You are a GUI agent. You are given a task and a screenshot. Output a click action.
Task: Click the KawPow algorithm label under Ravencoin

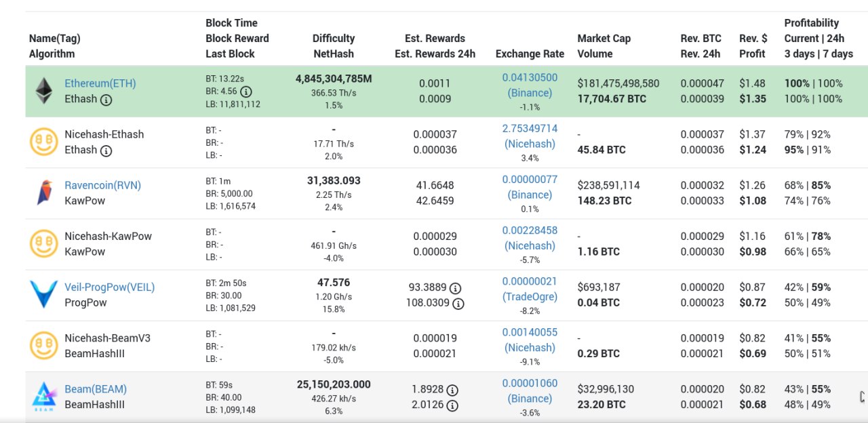tap(85, 201)
